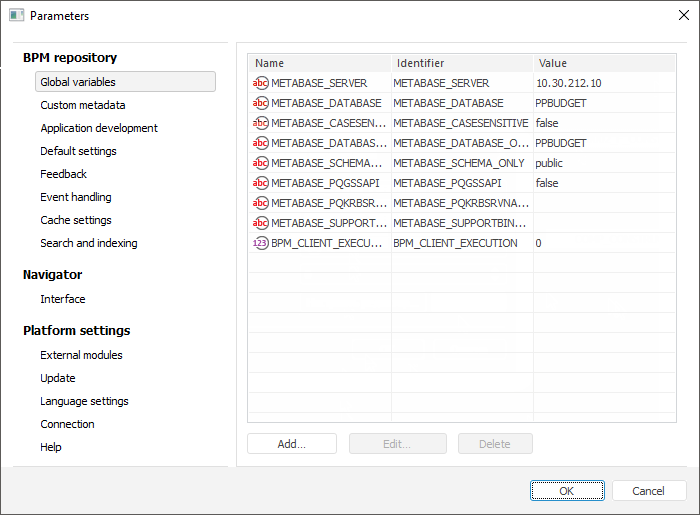Click the string icon for METABASE_SCHEMA_ONLY row
Screen dimensions: 700x515
pyautogui.click(x=261, y=163)
